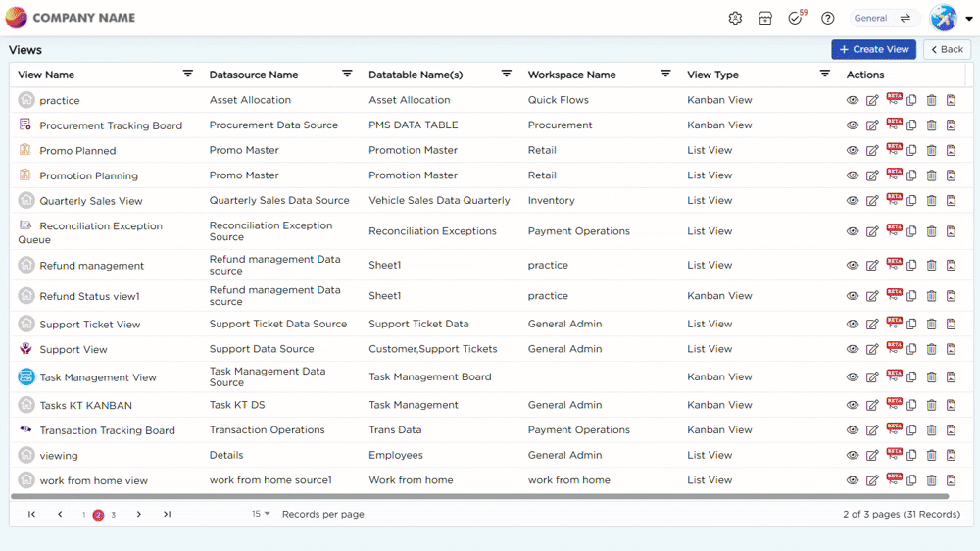
Task: Click the Actions column header
Action: click(x=865, y=75)
